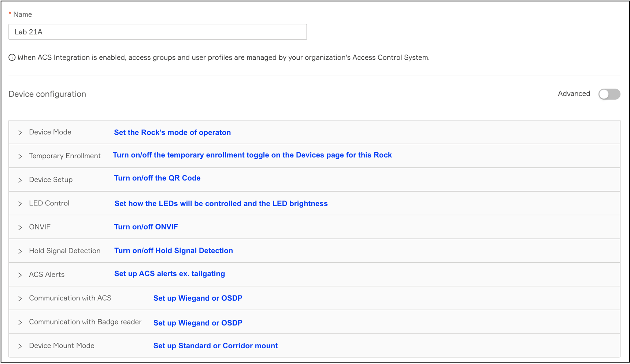Click the Name input field
Screen dimensions: 630x364
157,32
